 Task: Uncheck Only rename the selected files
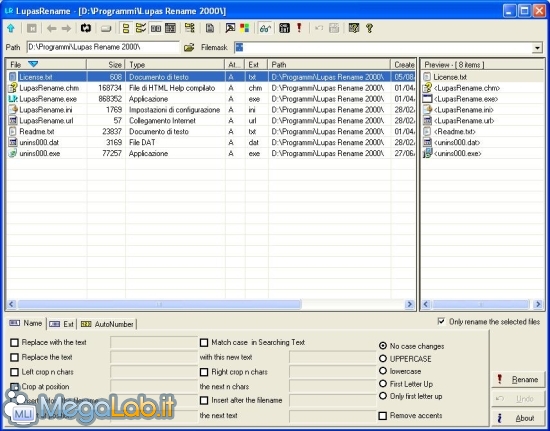pos(441,321)
